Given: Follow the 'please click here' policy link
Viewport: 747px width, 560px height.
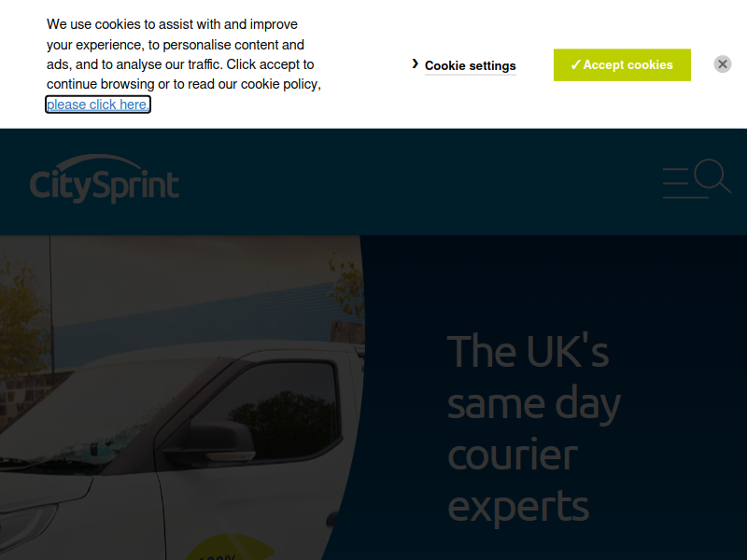Looking at the screenshot, I should (x=98, y=105).
